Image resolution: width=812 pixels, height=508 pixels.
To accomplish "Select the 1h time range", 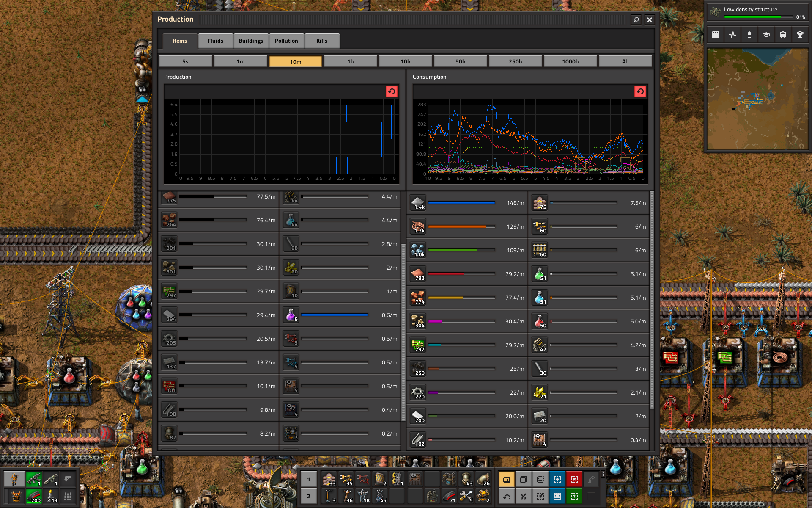I will [x=350, y=61].
